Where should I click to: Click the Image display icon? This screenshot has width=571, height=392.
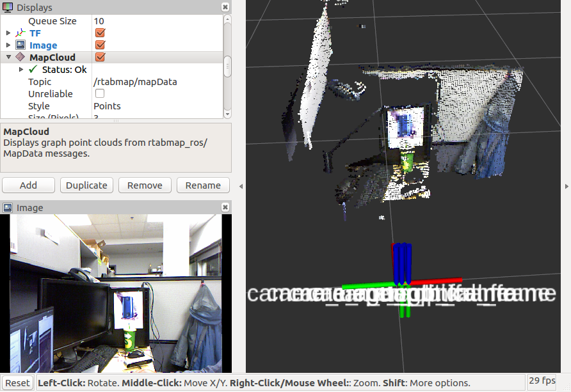click(x=20, y=45)
